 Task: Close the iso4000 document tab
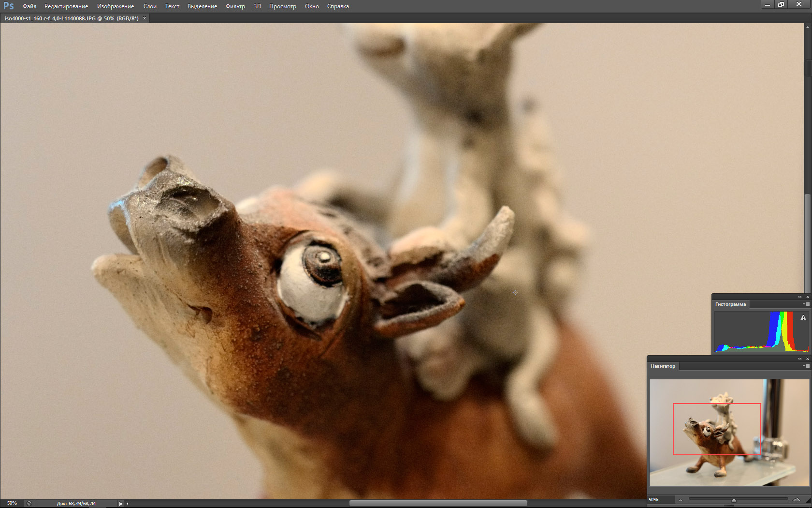145,18
